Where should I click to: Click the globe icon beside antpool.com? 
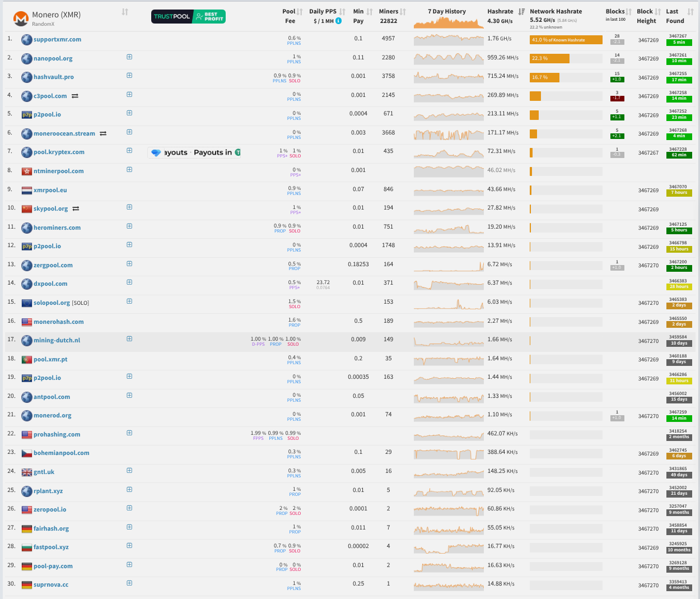[x=26, y=397]
